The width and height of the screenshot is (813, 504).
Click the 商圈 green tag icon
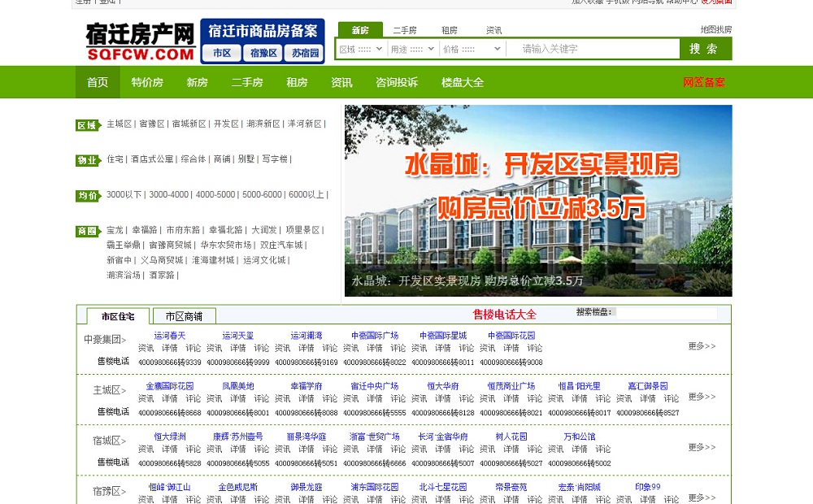click(88, 231)
